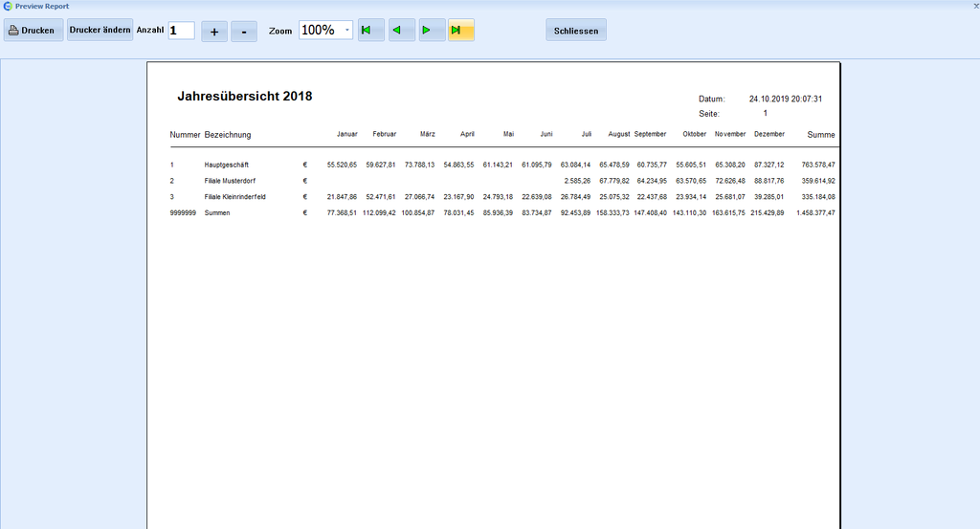Screen dimensions: 980x529
Task: Click Kleinrinderfeld June value 22.639,08
Action: 537,197
